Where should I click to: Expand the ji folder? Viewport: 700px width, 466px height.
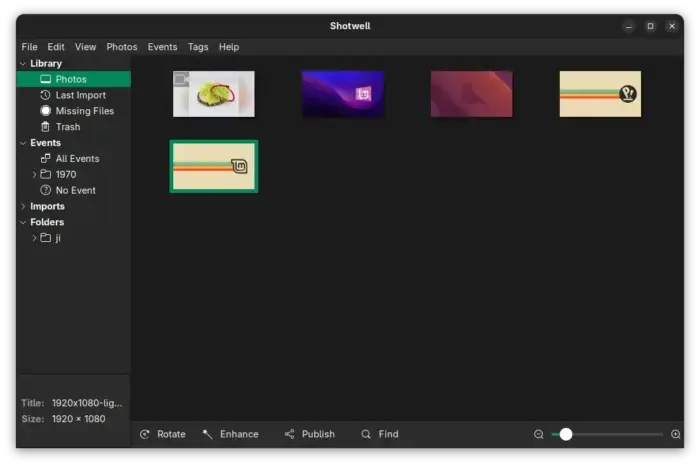(34, 238)
